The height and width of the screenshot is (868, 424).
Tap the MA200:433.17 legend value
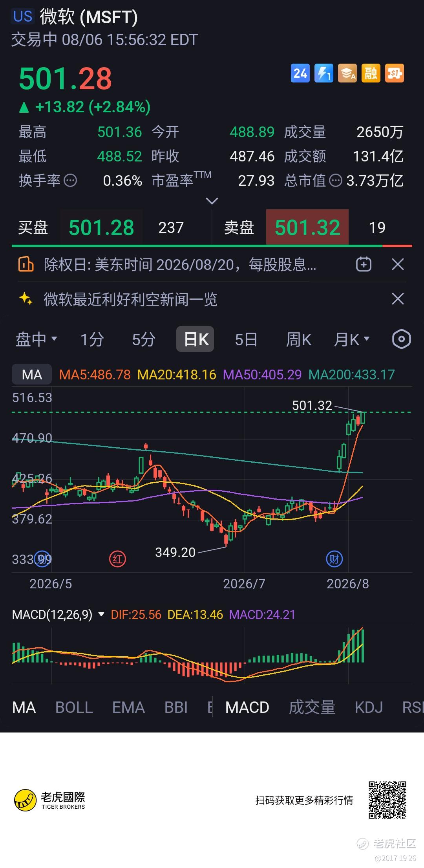[x=351, y=374]
